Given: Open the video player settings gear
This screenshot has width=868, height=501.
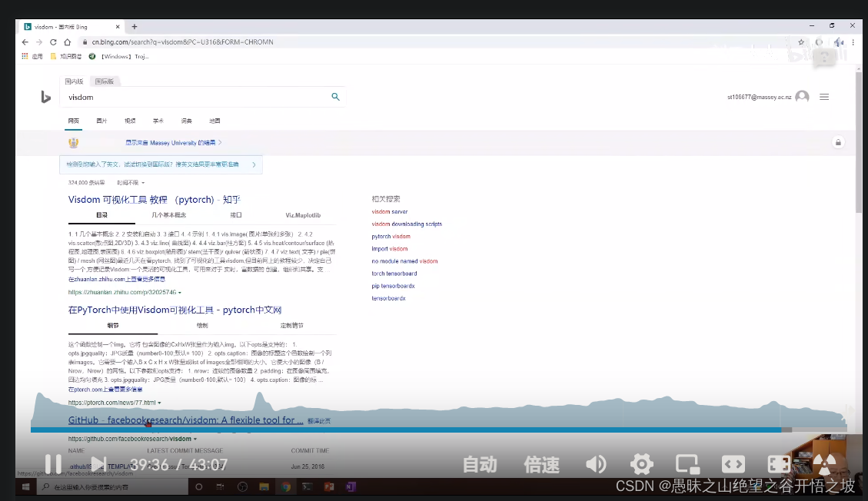Looking at the screenshot, I should pyautogui.click(x=642, y=464).
